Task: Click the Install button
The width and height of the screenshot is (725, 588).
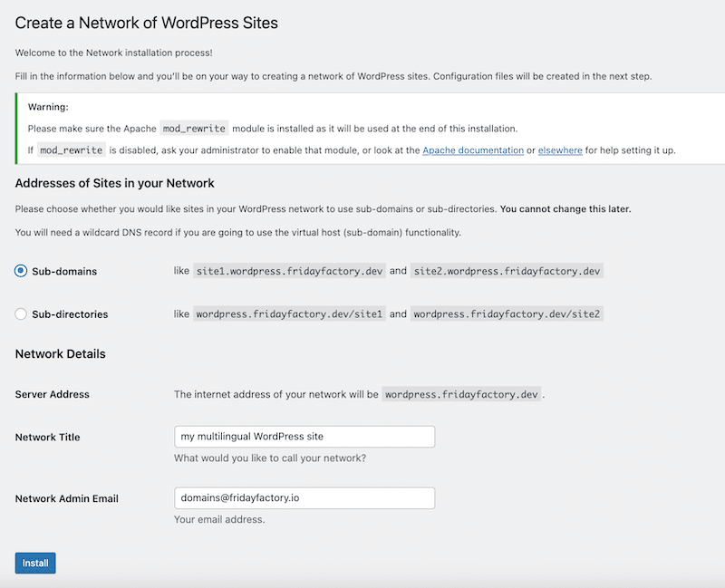Action: coord(35,563)
